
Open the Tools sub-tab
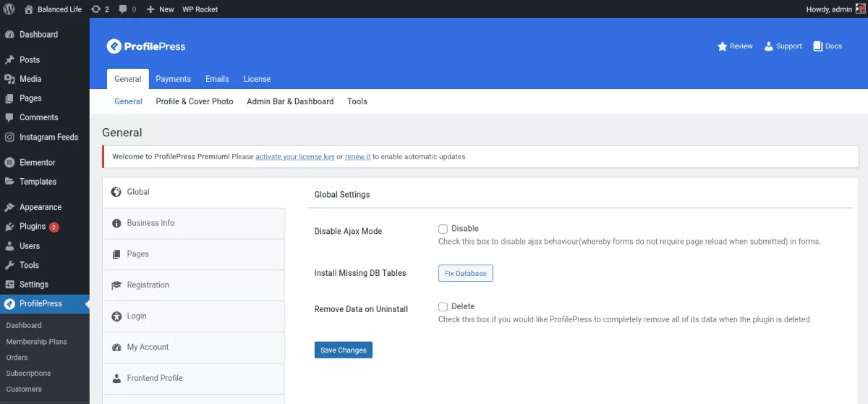[x=357, y=101]
